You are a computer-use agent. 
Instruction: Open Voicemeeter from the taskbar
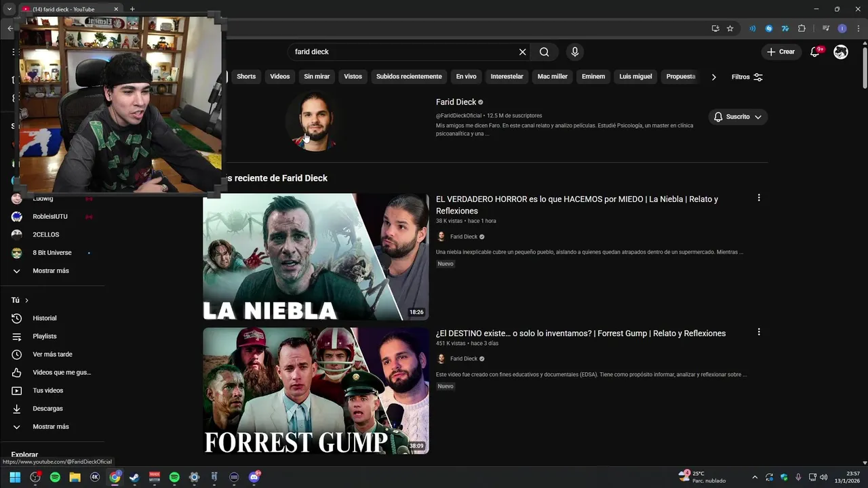coord(155,477)
